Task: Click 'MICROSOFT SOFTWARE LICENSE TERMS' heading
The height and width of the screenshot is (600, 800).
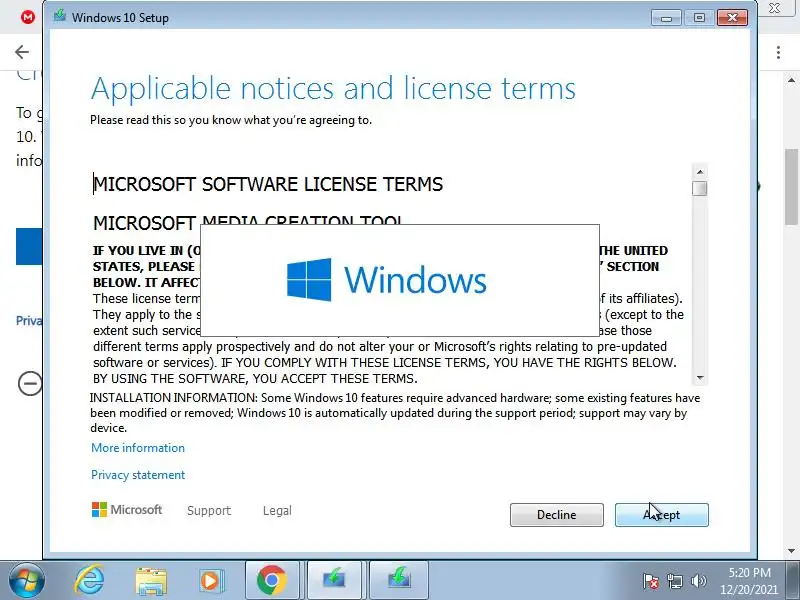Action: (268, 184)
